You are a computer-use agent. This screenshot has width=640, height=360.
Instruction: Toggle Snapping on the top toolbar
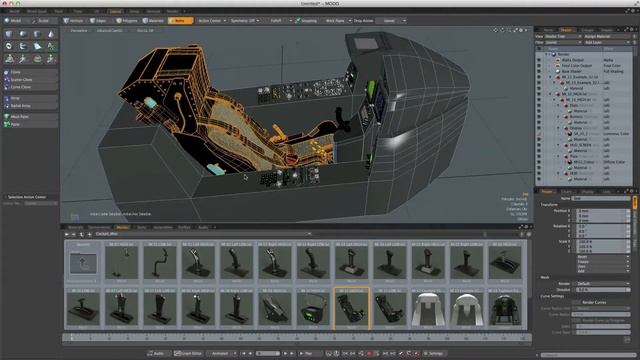306,20
